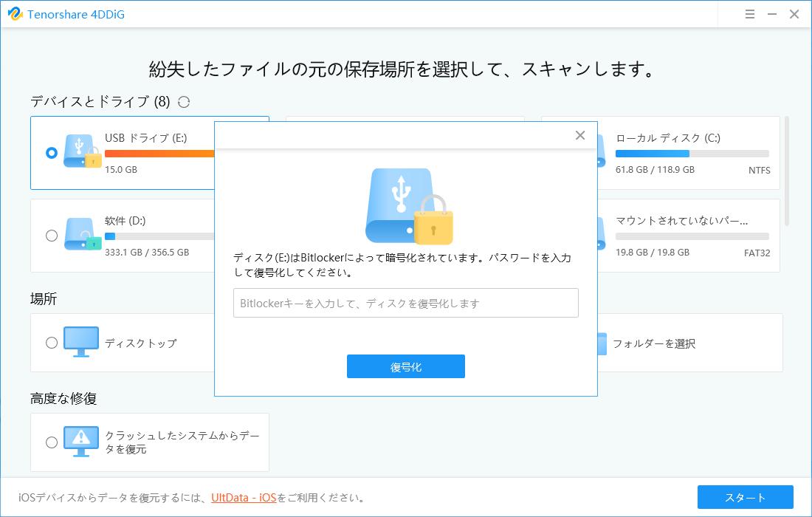
Task: Click the FAT32 file system label
Action: point(757,253)
